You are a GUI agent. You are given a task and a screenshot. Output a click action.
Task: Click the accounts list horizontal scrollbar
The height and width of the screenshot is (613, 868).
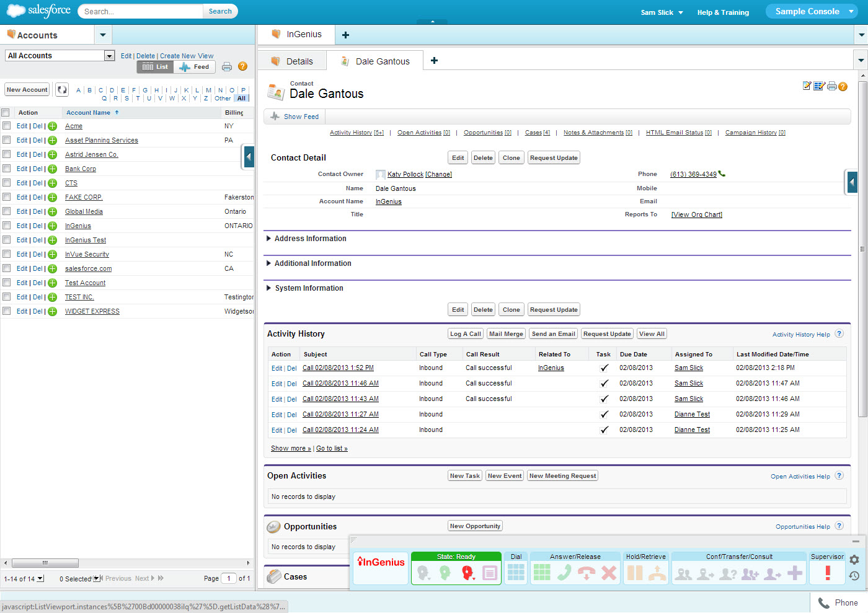tap(45, 563)
